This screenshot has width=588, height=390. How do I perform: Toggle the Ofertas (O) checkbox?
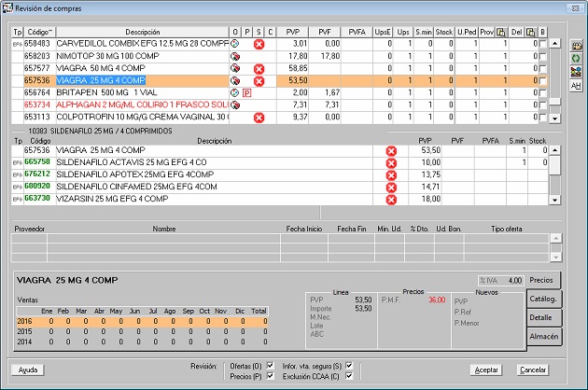point(270,365)
